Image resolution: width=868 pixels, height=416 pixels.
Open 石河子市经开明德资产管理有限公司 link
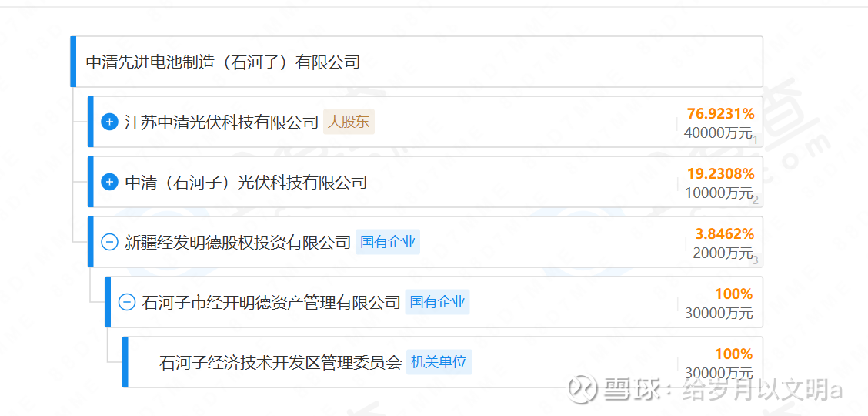[x=271, y=302]
